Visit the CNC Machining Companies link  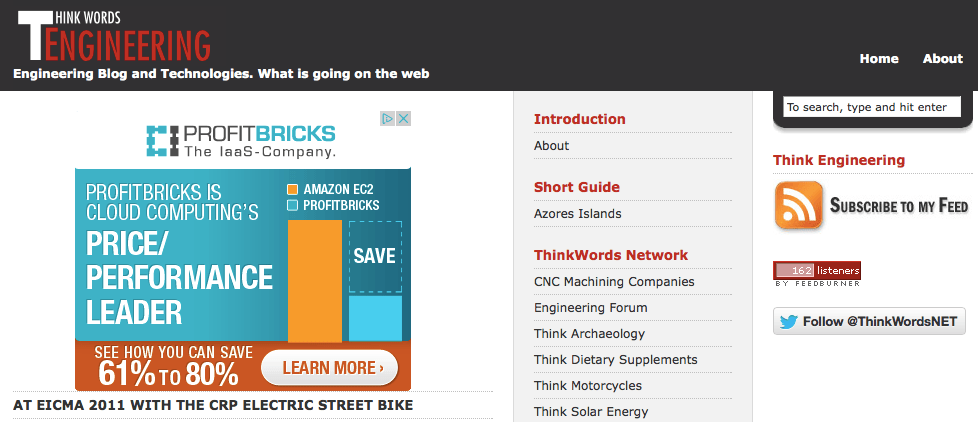(x=614, y=282)
